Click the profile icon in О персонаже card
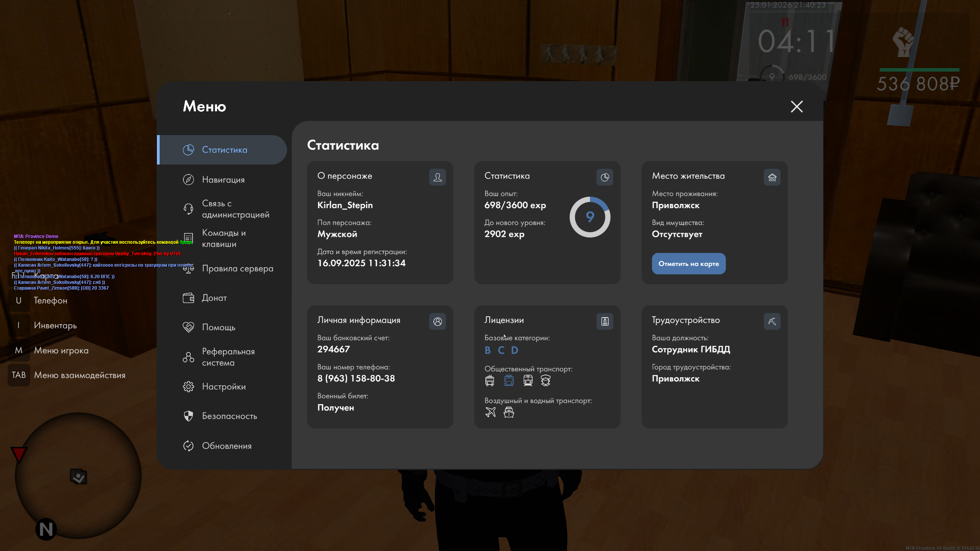This screenshot has width=980, height=551. [437, 177]
